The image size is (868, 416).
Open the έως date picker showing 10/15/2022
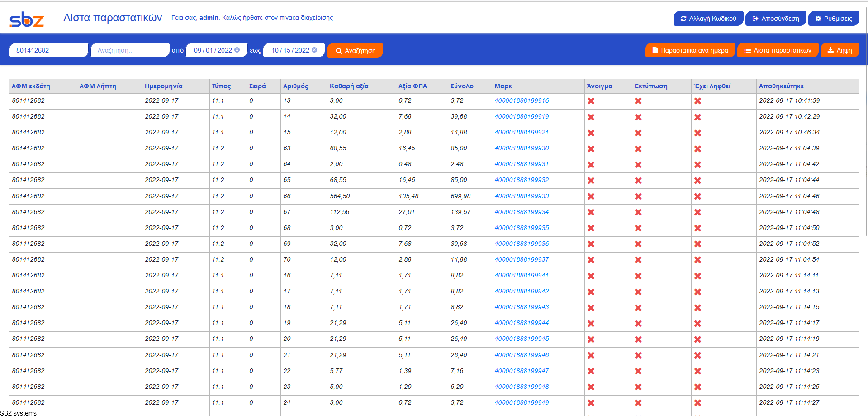tap(289, 50)
